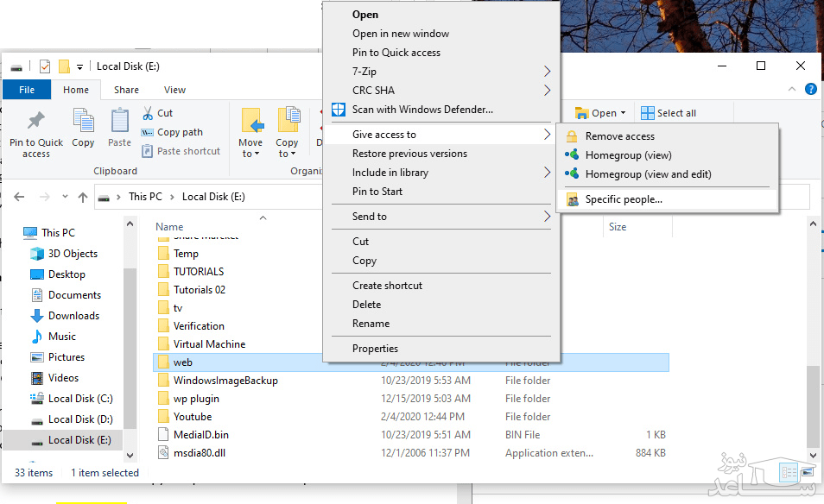Expand the Open button dropdown arrow
The width and height of the screenshot is (824, 504).
click(x=624, y=113)
